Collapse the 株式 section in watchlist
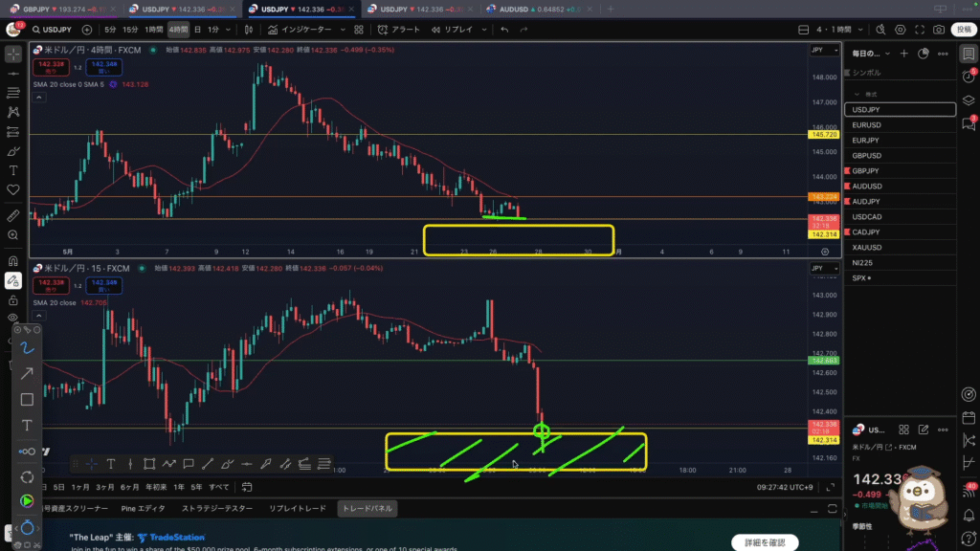 pyautogui.click(x=857, y=95)
